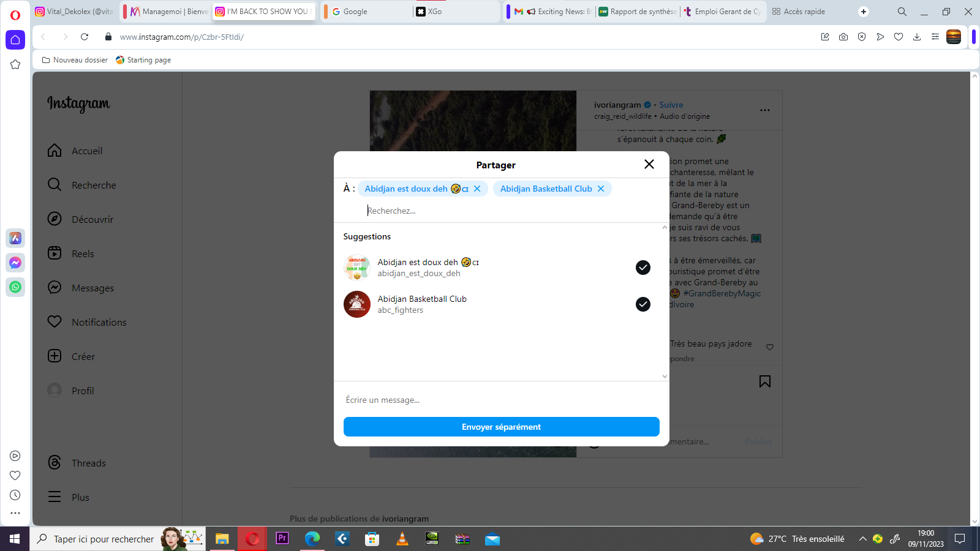Reload the Instagram page

(85, 37)
